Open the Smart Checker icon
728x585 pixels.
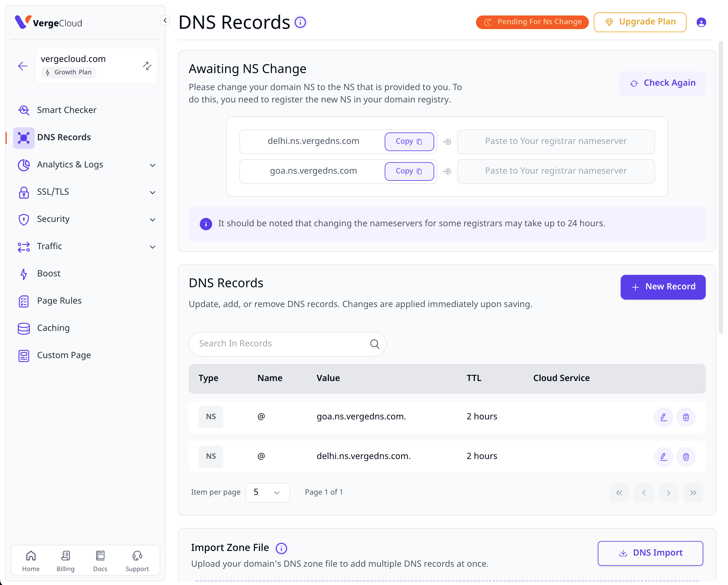coord(24,110)
